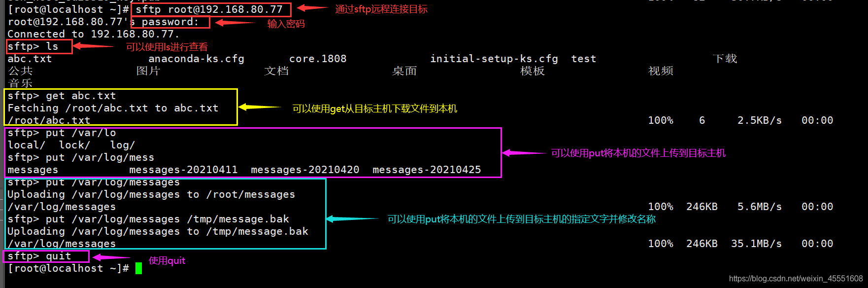Click the sftp root@192.168.80.77 command text

tap(209, 9)
